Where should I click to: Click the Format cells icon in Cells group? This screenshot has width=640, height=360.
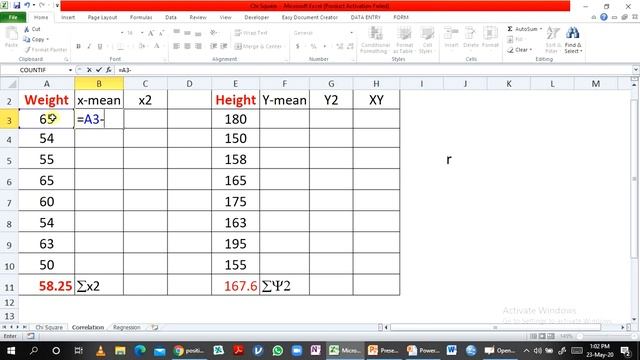pyautogui.click(x=490, y=33)
